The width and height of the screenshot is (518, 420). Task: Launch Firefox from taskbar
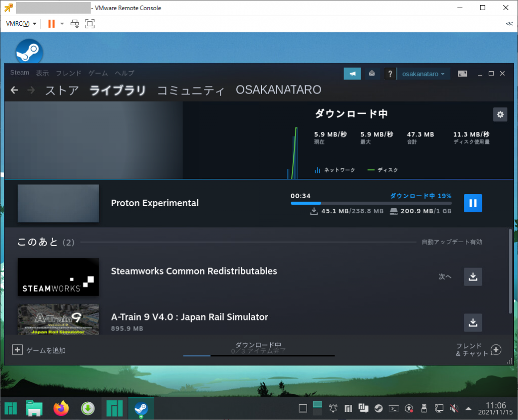coord(61,408)
